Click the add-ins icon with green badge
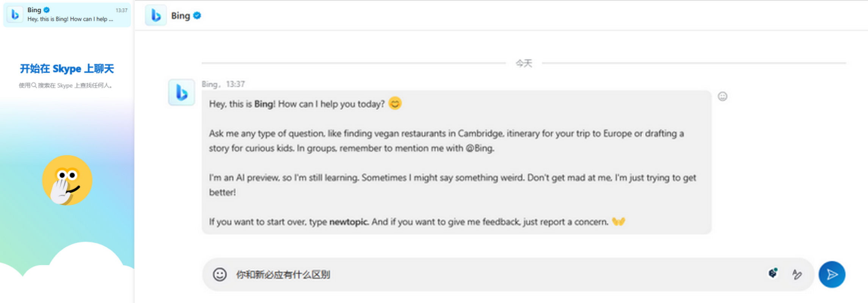The width and height of the screenshot is (868, 303). (772, 273)
